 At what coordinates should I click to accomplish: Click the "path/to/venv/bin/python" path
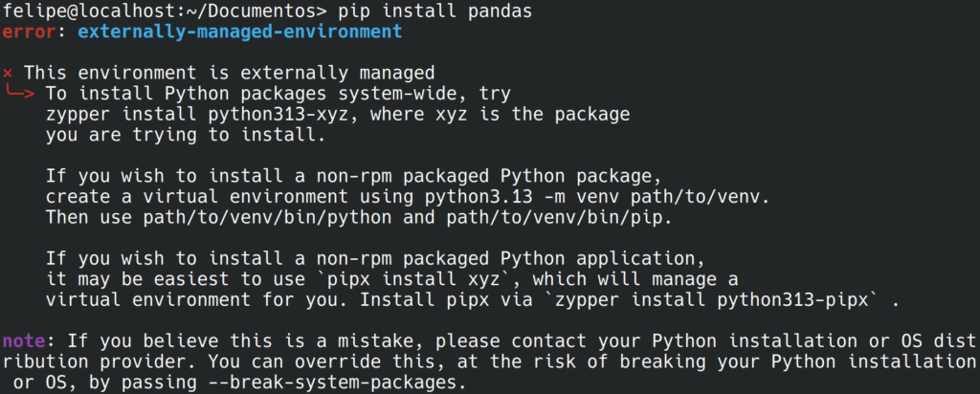pyautogui.click(x=251, y=218)
